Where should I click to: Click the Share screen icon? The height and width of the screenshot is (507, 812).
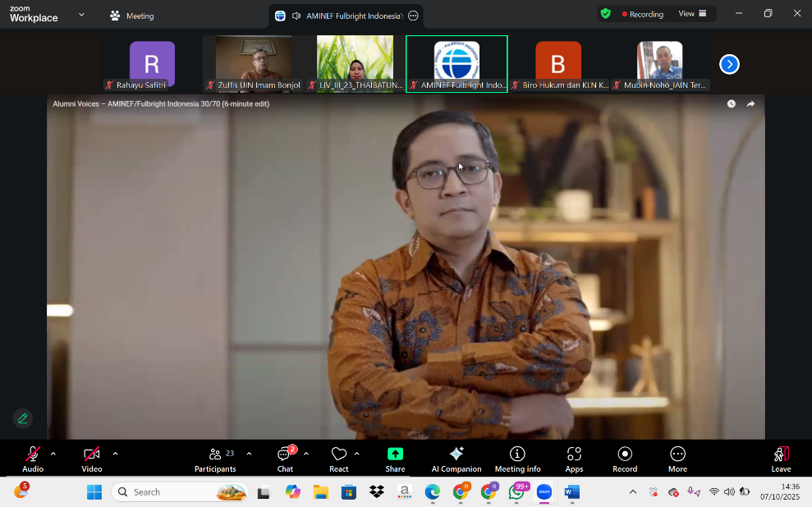(395, 454)
